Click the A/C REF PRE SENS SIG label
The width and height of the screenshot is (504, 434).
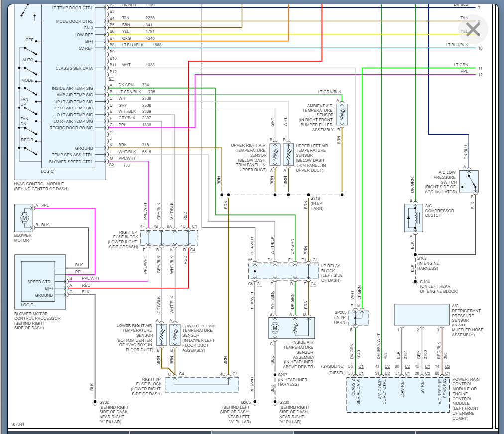[442, 392]
